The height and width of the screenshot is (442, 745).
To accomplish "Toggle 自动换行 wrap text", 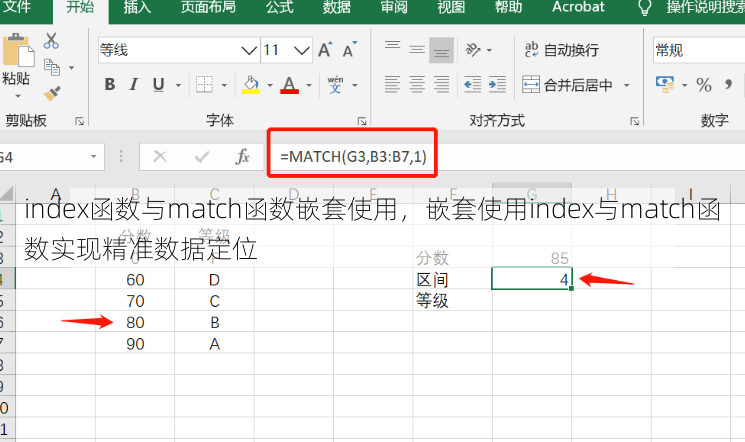I will 561,50.
